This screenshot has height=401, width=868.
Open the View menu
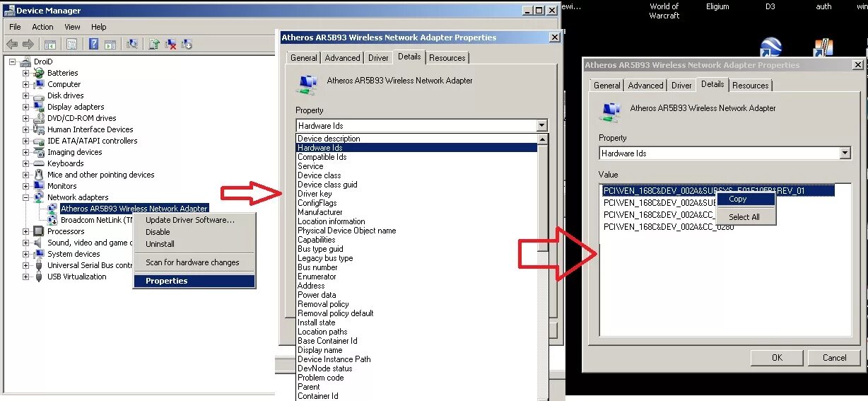point(72,27)
